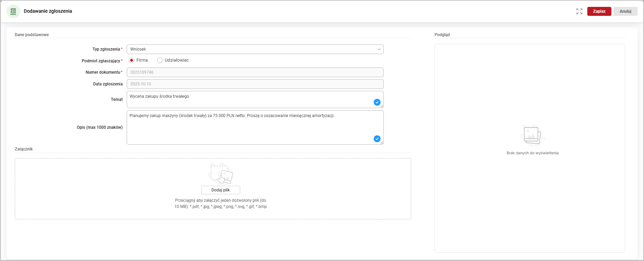Click the green building icon in header

point(13,11)
